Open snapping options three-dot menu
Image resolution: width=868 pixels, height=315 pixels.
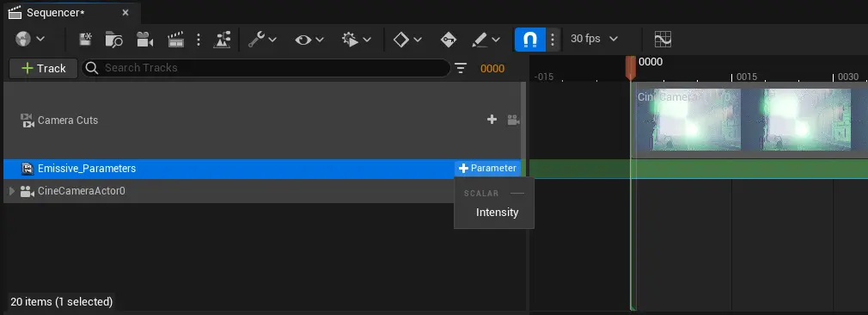coord(553,40)
